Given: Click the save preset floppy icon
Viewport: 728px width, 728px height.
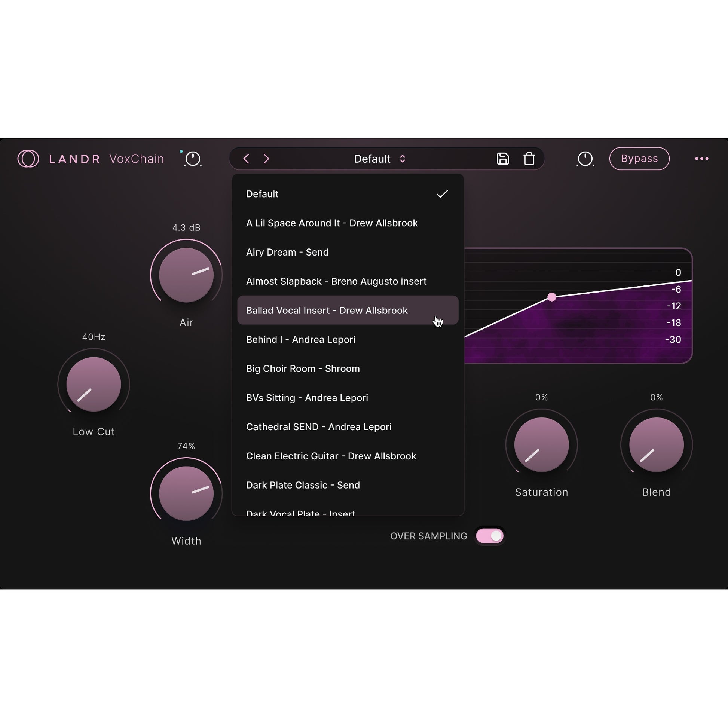Looking at the screenshot, I should pos(503,159).
